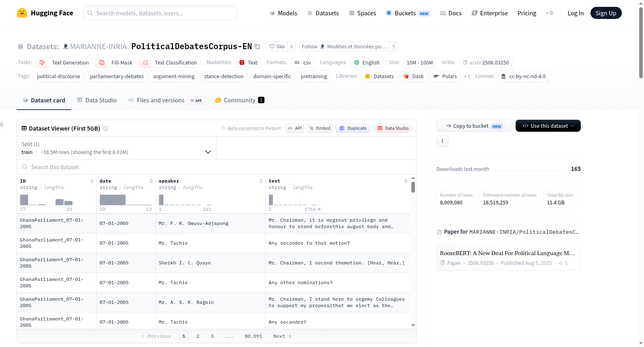Open the Community tab
This screenshot has height=347, width=644.
pos(239,100)
